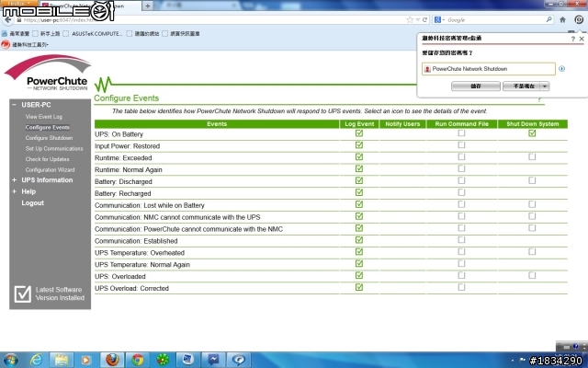Open the 趨勢科技工具列 toolbar dropdown

(x=30, y=45)
